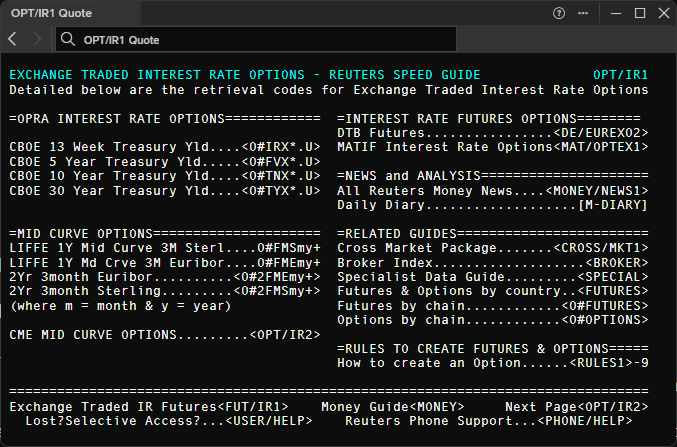Image resolution: width=677 pixels, height=447 pixels.
Task: Click the INTEREST RATE FUTURES OPTIONS heading
Action: click(x=489, y=119)
